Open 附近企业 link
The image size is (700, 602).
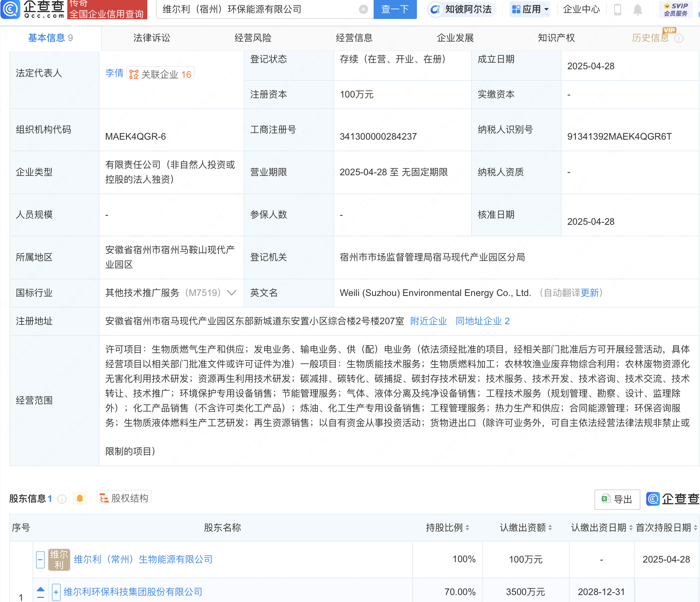[x=429, y=321]
